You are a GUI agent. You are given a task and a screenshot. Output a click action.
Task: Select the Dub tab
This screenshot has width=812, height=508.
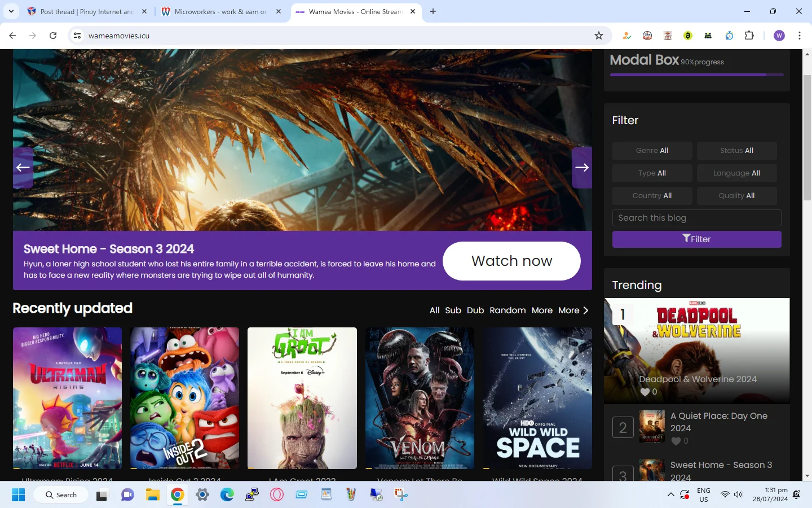[475, 310]
